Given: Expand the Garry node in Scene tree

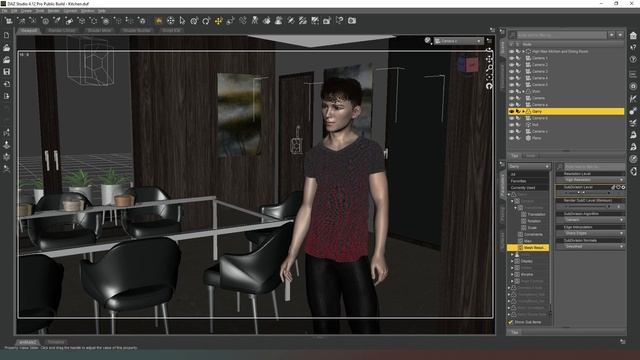Looking at the screenshot, I should tap(524, 111).
